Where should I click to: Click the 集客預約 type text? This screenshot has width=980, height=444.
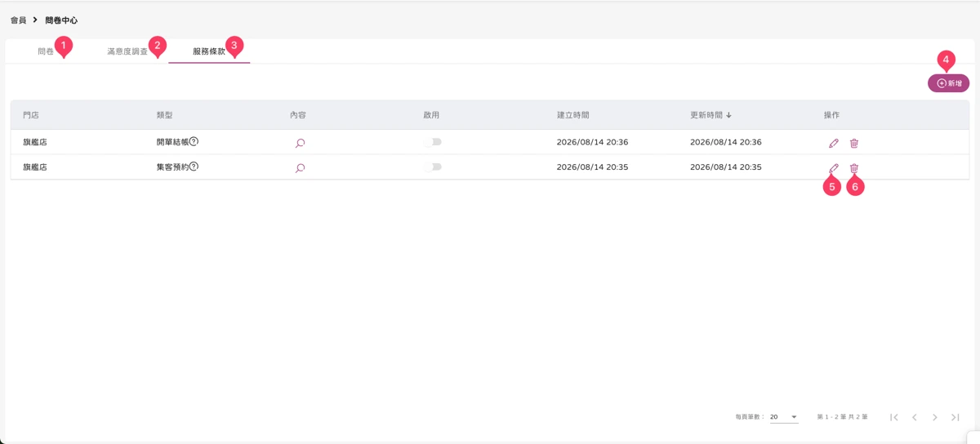click(x=172, y=166)
